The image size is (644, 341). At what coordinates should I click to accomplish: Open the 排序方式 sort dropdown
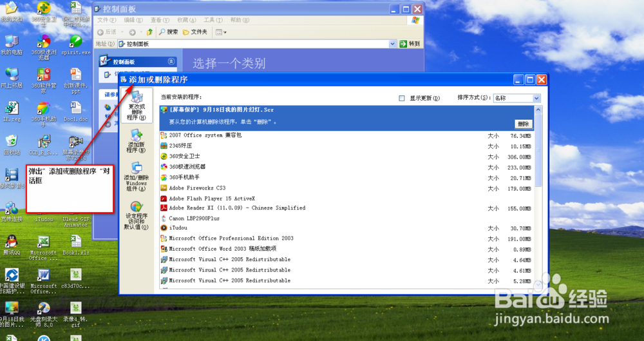click(516, 99)
